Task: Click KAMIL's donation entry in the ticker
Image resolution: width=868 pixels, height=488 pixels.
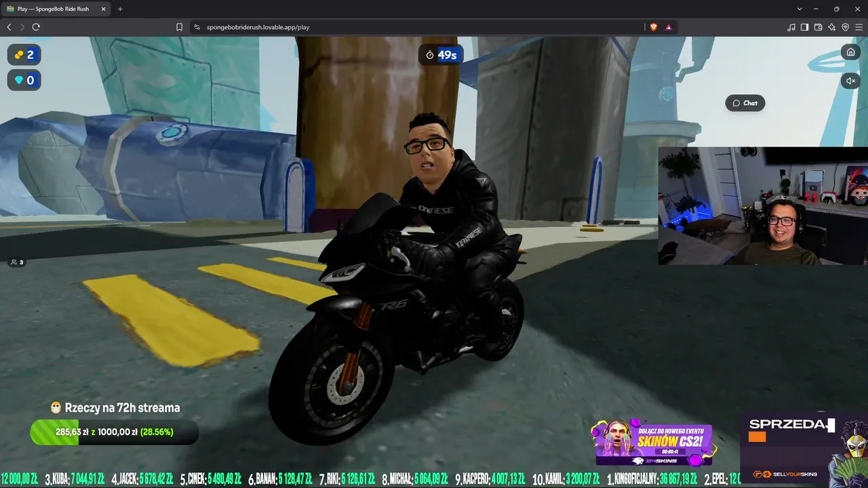Action: [x=567, y=479]
